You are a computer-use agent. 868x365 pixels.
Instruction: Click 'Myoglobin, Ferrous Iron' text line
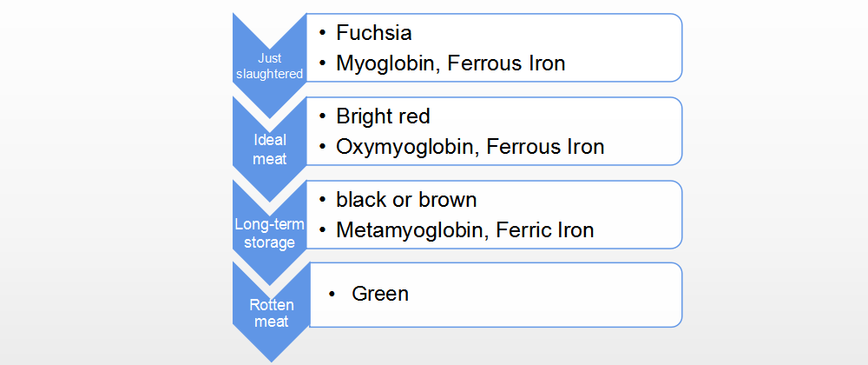pos(450,63)
